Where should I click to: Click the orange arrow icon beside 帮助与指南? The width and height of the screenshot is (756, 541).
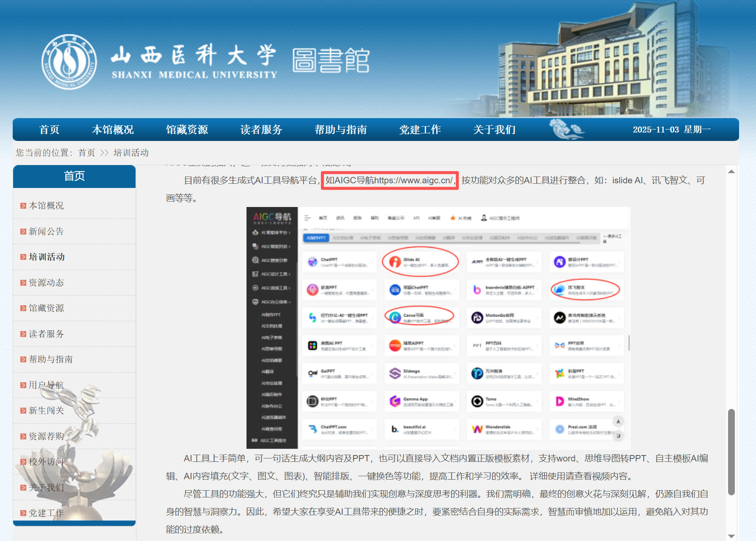pyautogui.click(x=23, y=359)
